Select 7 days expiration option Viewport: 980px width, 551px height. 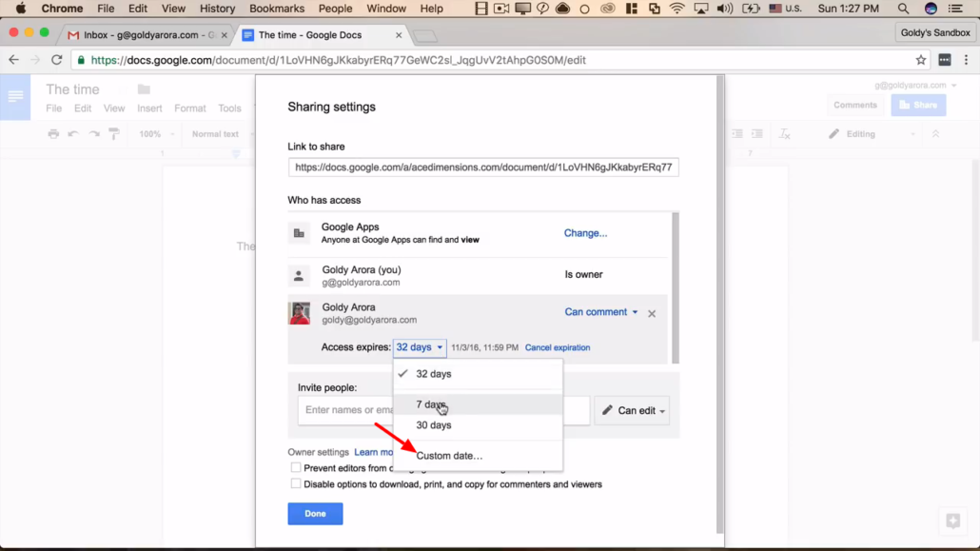tap(478, 404)
